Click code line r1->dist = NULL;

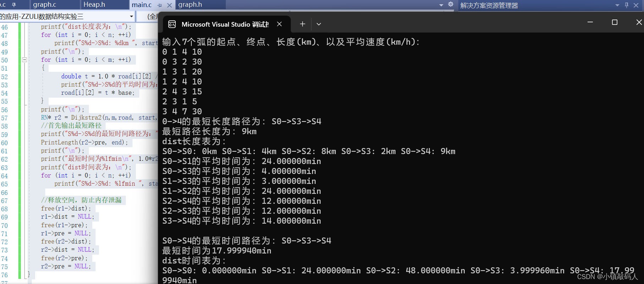67,217
